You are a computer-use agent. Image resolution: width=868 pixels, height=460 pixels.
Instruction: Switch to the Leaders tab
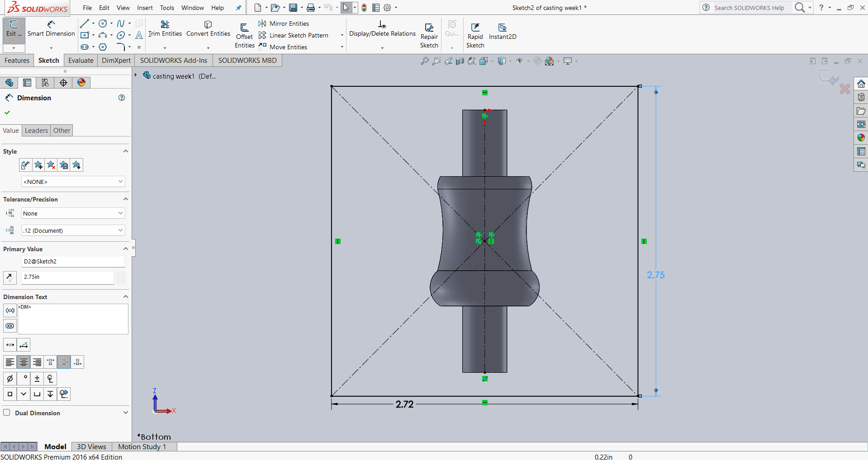pyautogui.click(x=36, y=131)
